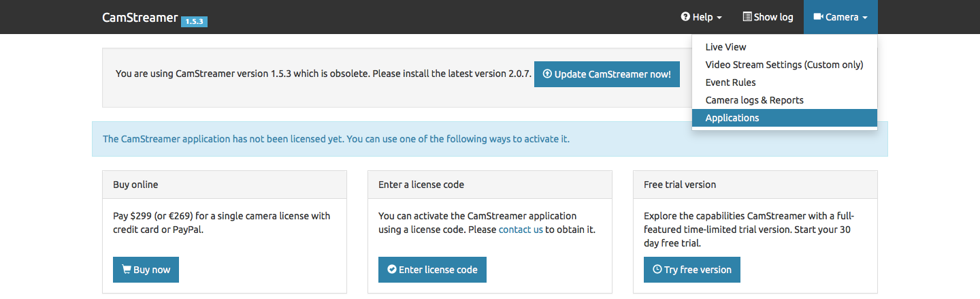The width and height of the screenshot is (980, 299).
Task: Click the question mark Help icon
Action: [x=685, y=17]
